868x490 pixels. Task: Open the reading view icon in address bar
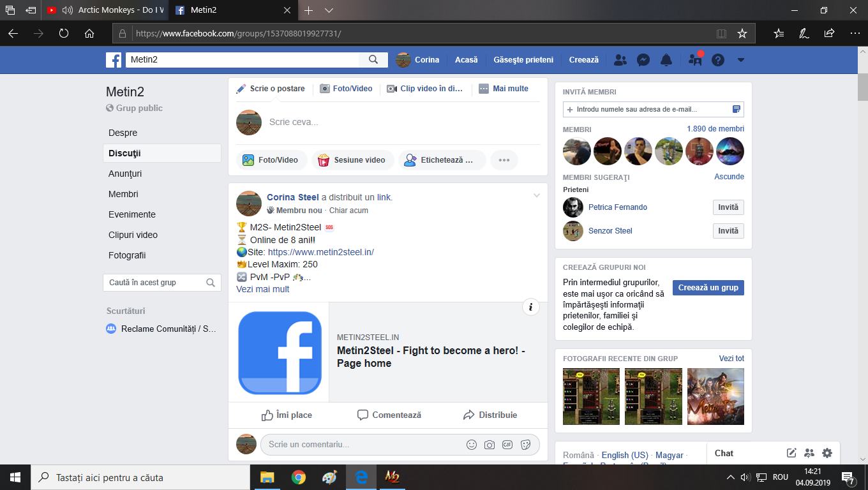(721, 33)
